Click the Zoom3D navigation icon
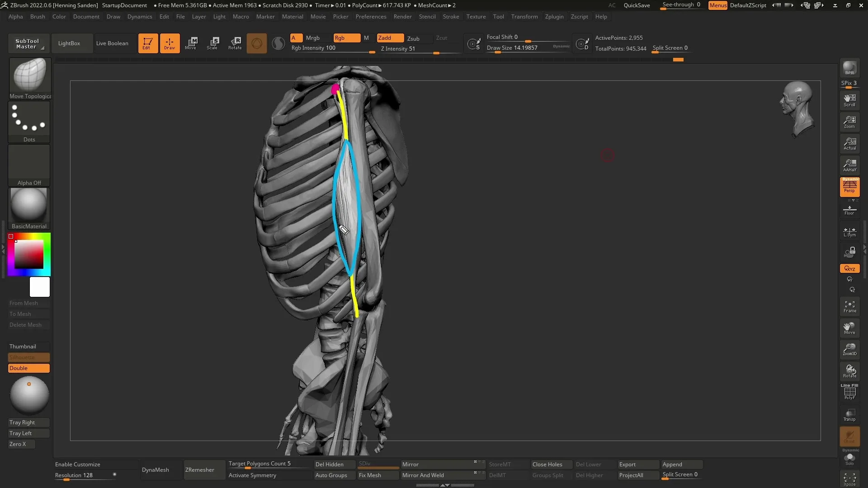Viewport: 868px width, 488px height. tap(849, 350)
